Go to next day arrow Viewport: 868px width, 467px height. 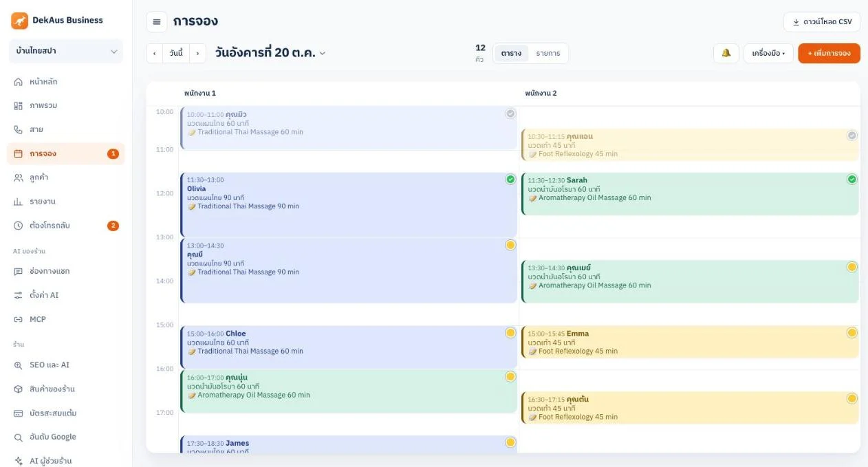(197, 53)
